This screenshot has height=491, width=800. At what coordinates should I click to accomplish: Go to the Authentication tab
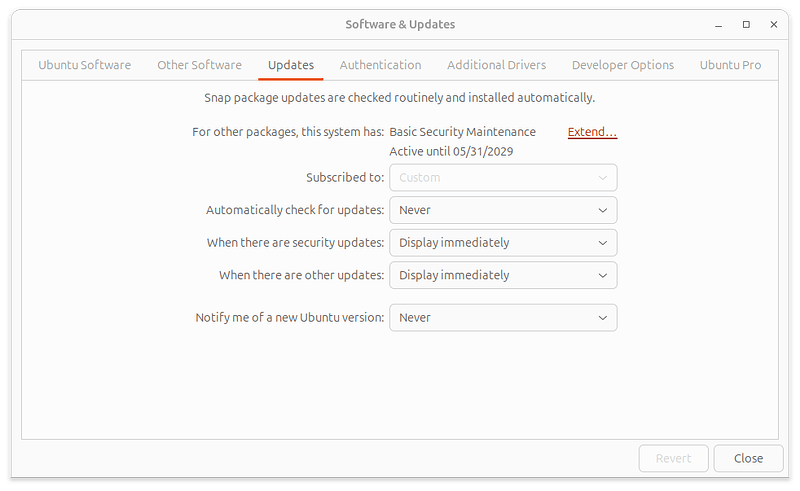[380, 65]
